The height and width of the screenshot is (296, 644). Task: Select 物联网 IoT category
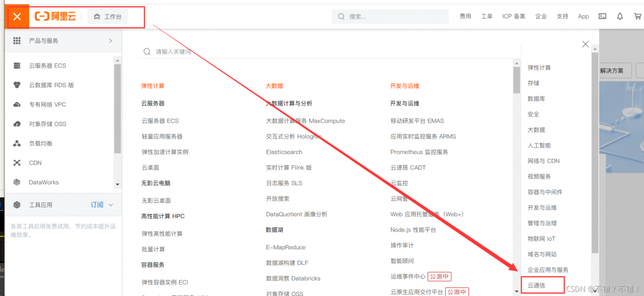(541, 239)
